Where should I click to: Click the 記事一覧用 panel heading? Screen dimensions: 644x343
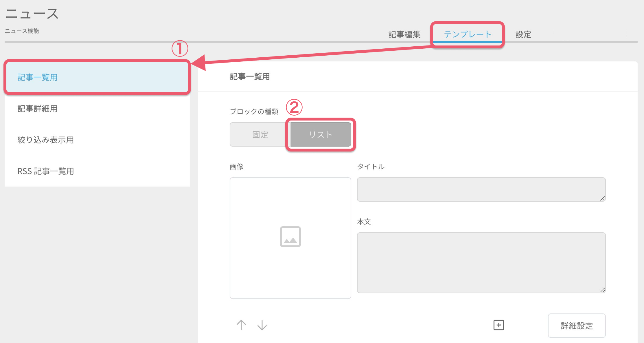point(250,76)
